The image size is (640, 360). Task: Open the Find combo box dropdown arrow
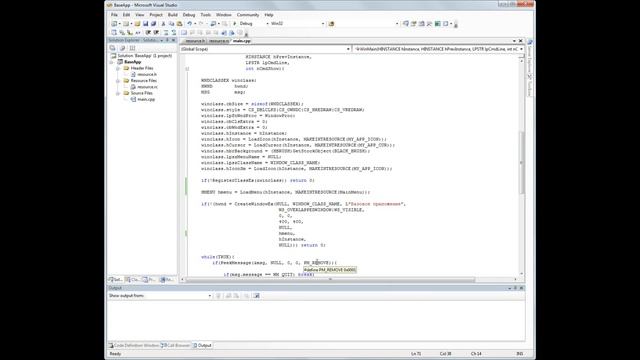point(397,24)
